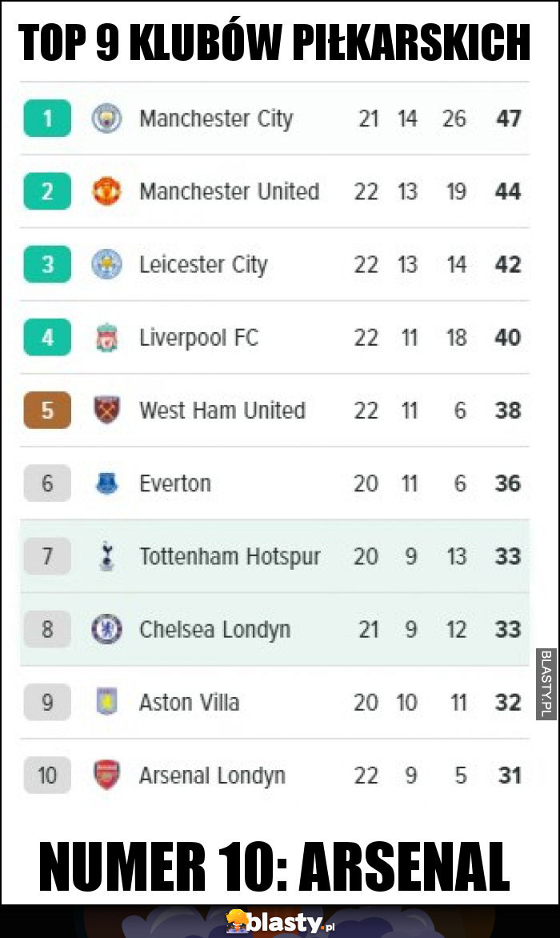Image resolution: width=560 pixels, height=938 pixels.
Task: Select the Leicester City crest icon
Action: pos(107,264)
